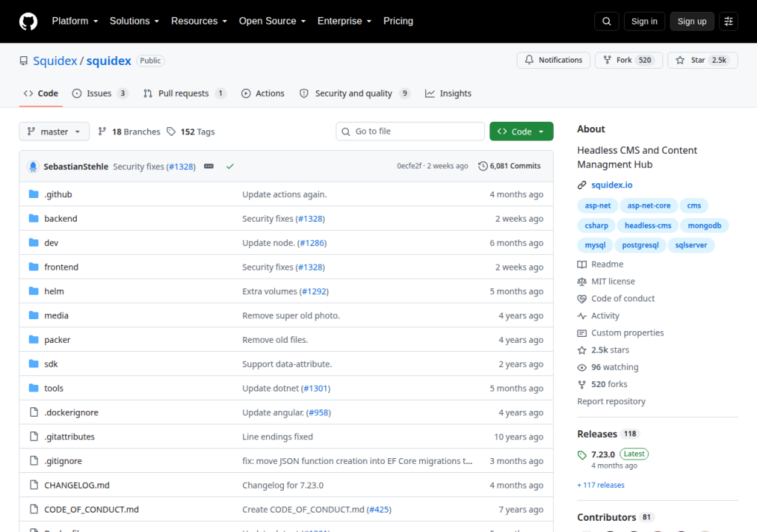Open the master branch dropdown
Screen dimensions: 757x532
tap(54, 132)
